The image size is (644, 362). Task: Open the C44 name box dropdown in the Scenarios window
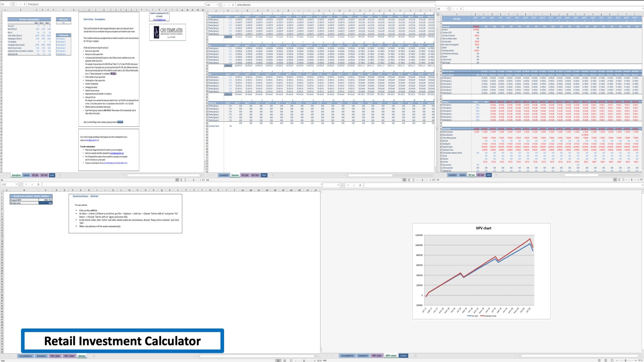click(x=217, y=5)
